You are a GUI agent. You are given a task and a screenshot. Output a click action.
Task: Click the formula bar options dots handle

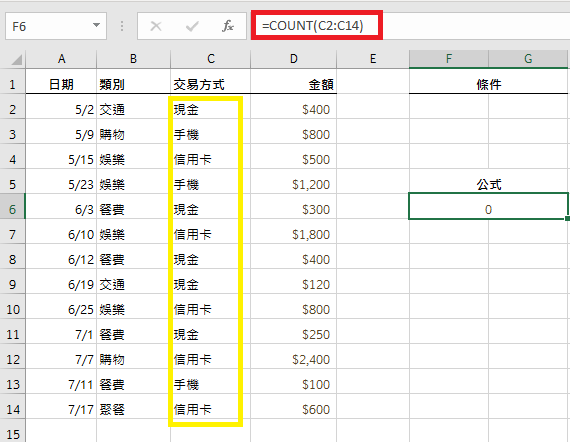coord(122,26)
